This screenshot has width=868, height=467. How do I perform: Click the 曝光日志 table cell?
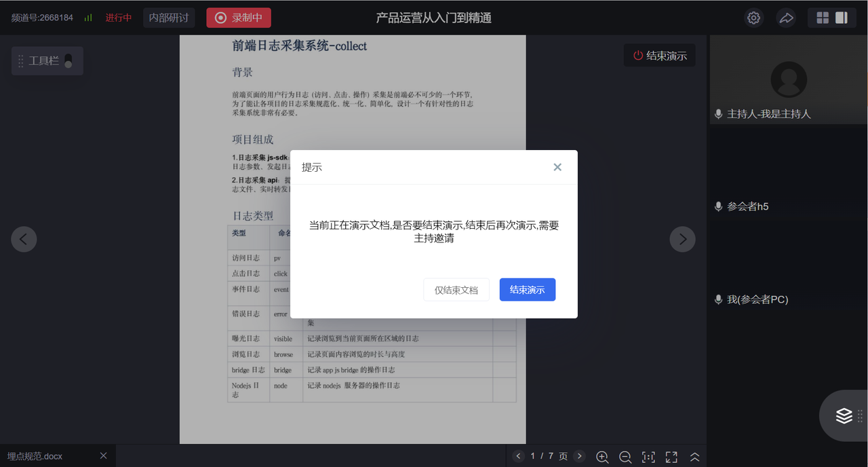(248, 339)
